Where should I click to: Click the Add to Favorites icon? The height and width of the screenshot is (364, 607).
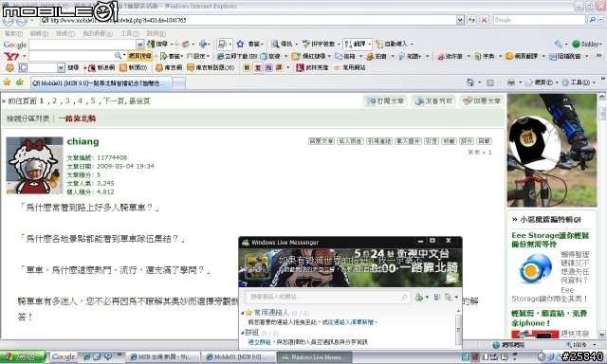tap(19, 82)
